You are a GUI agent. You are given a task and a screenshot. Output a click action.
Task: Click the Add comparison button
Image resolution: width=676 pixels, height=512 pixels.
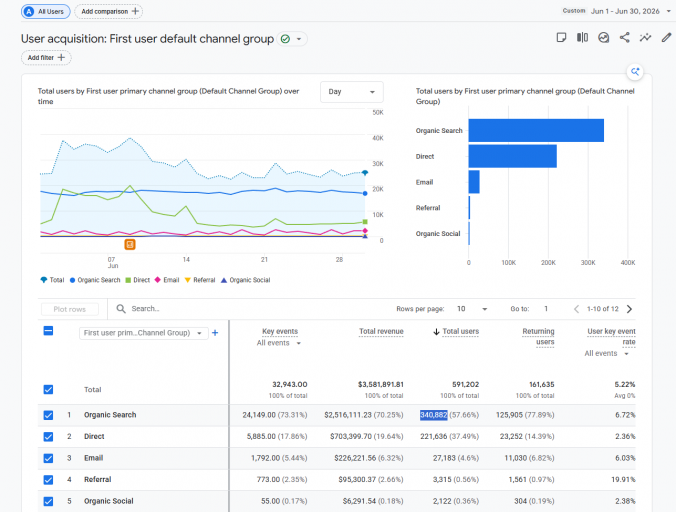pyautogui.click(x=109, y=12)
